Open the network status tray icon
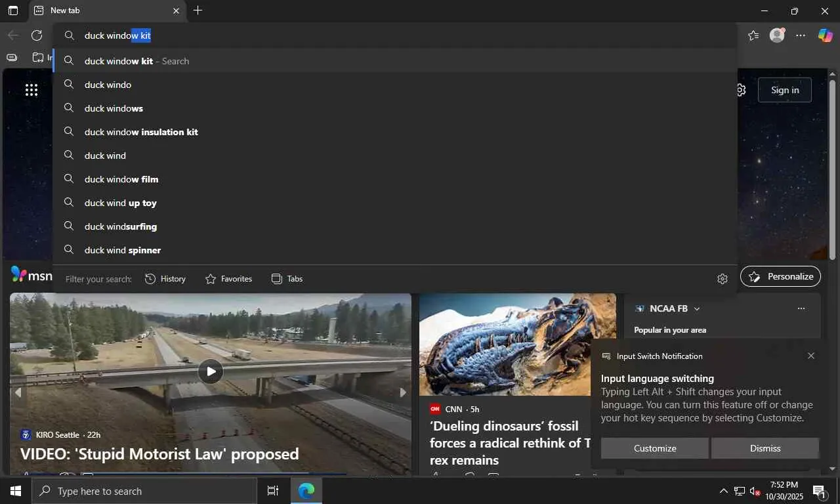The width and height of the screenshot is (840, 504). (x=740, y=491)
